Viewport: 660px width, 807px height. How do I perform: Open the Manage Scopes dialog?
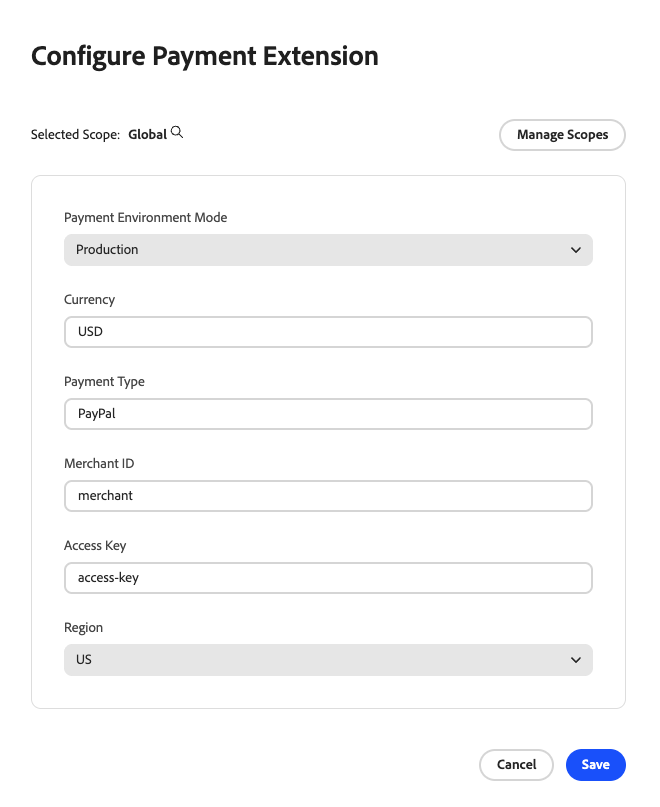click(562, 135)
